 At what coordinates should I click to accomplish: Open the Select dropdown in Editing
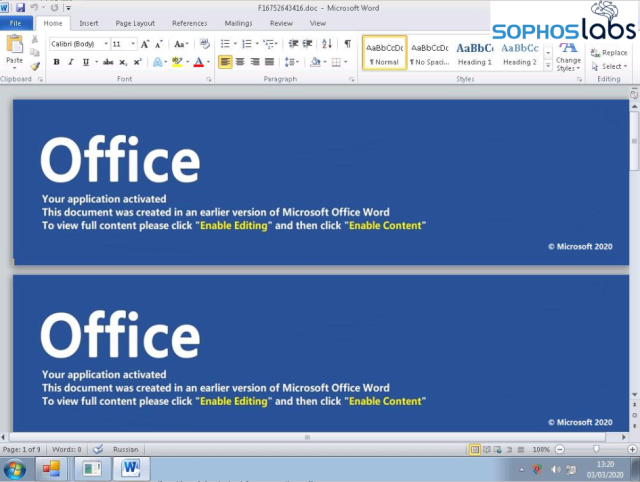tap(610, 67)
